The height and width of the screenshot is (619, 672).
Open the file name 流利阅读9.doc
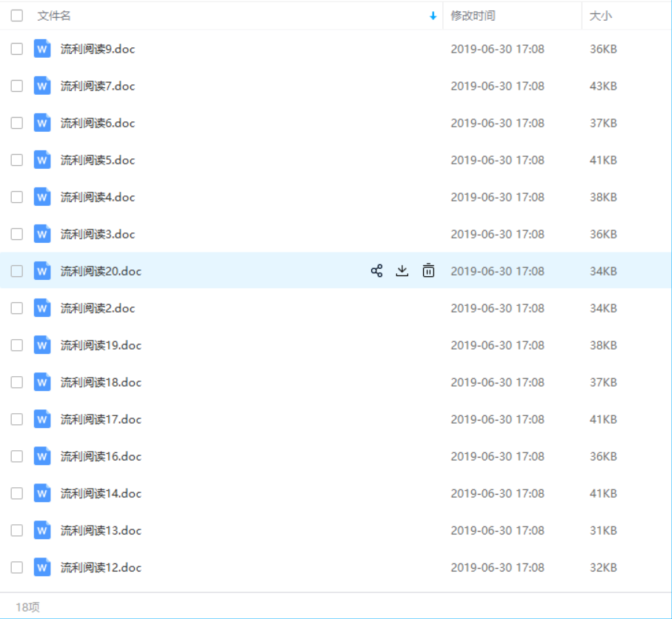tap(98, 49)
